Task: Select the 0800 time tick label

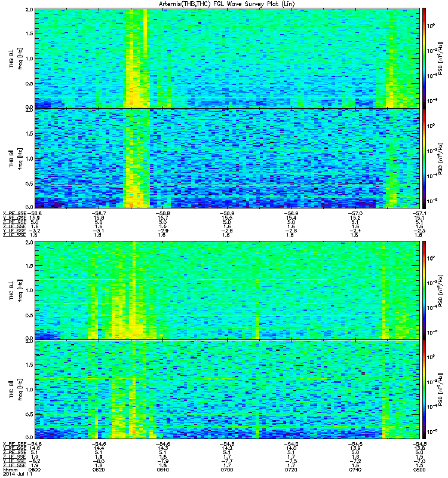Action: (419, 470)
